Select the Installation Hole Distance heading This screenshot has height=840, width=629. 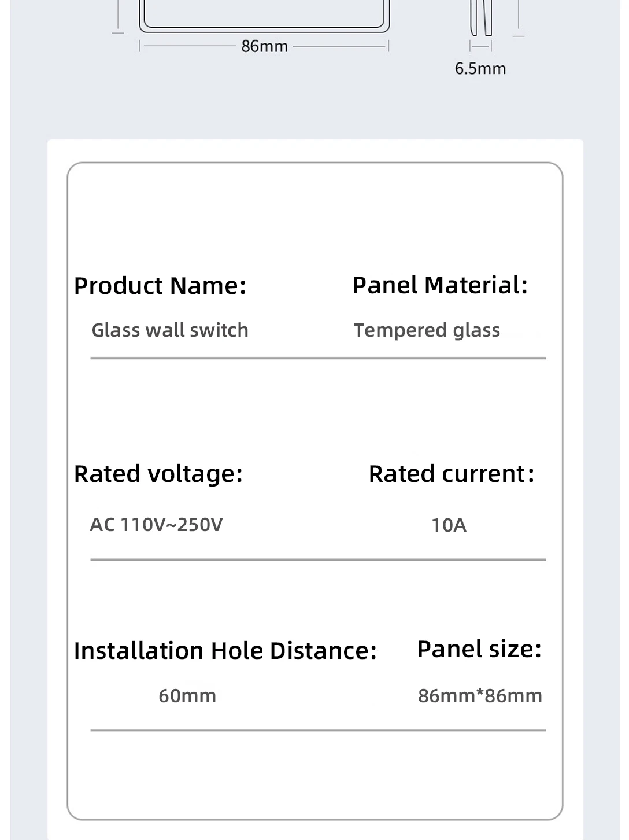[225, 651]
